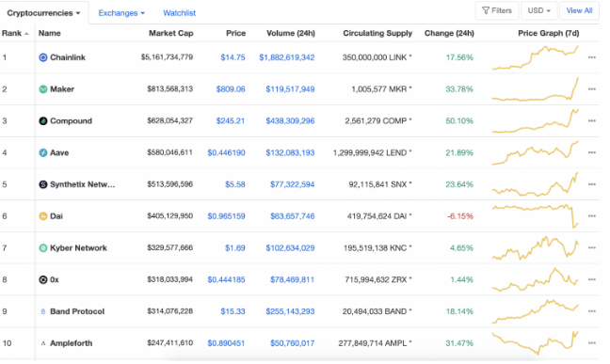Open the three-dot menu for Ampleforth row
Screen dimensions: 610x364
click(x=592, y=343)
